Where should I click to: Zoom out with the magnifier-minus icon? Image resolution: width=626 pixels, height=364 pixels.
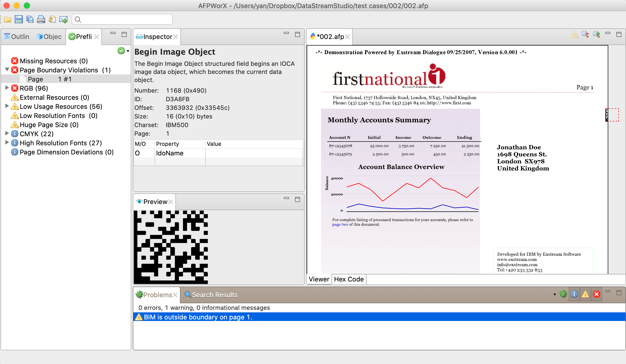[x=585, y=34]
